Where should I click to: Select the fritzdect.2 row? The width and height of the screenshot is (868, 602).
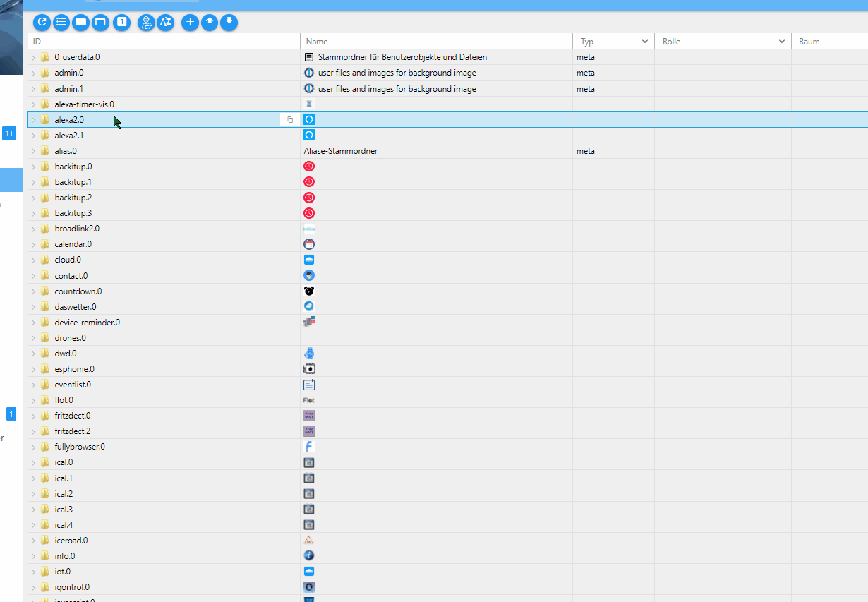coord(447,431)
